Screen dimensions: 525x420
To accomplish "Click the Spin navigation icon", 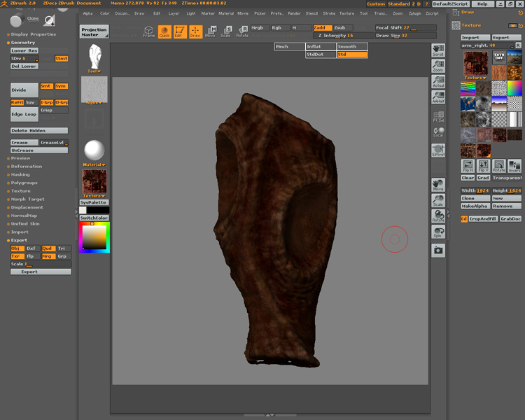I will coord(438,231).
